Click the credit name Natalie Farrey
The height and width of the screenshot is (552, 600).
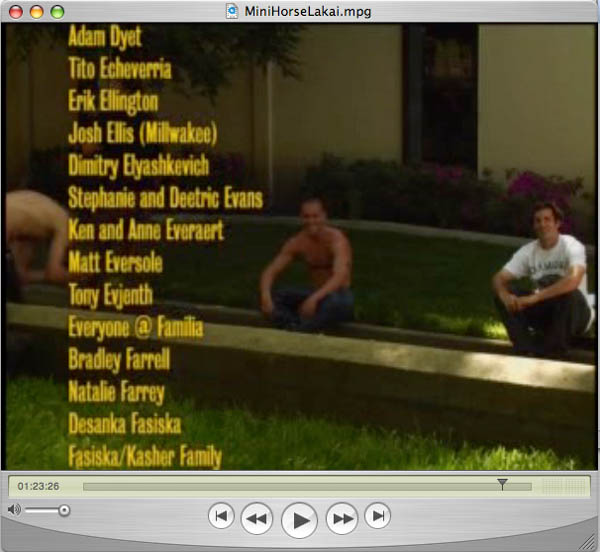pos(117,392)
